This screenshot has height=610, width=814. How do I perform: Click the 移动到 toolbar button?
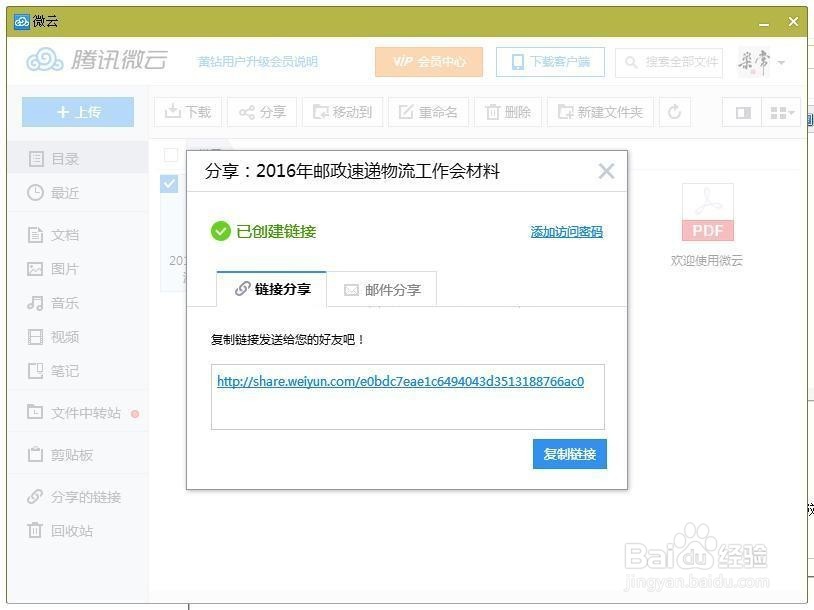click(343, 112)
